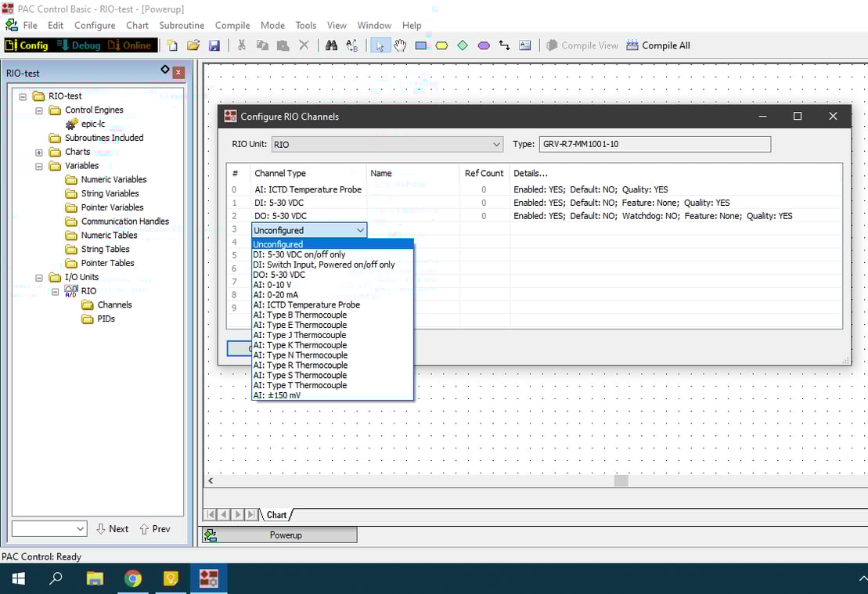Open the Find dialog via binoculars icon

332,45
